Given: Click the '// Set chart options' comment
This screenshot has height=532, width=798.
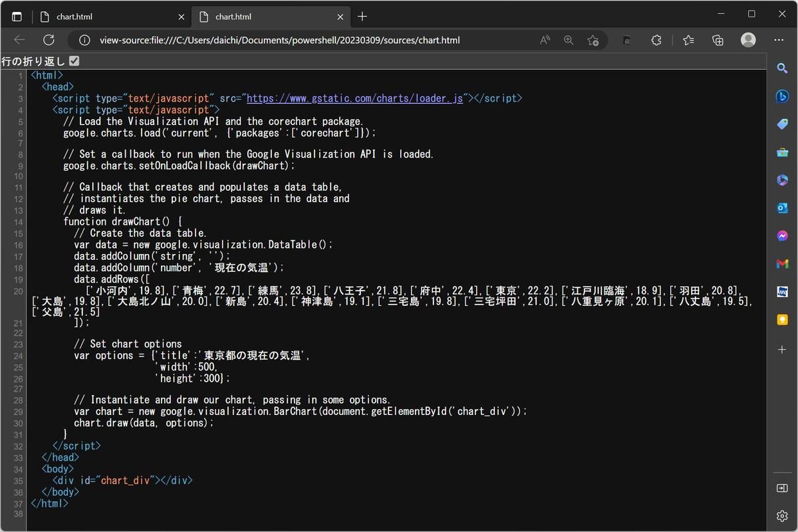Looking at the screenshot, I should [x=128, y=344].
